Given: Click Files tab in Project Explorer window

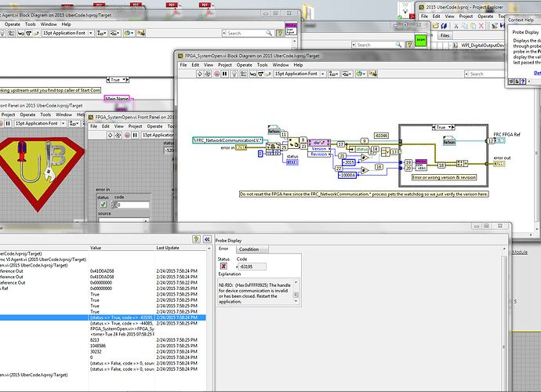Looking at the screenshot, I should pyautogui.click(x=445, y=35).
